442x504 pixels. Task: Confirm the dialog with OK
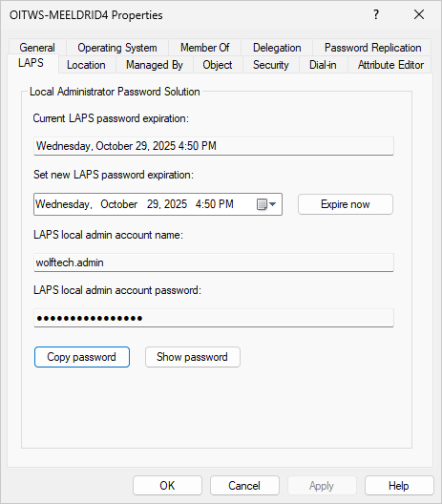click(167, 485)
